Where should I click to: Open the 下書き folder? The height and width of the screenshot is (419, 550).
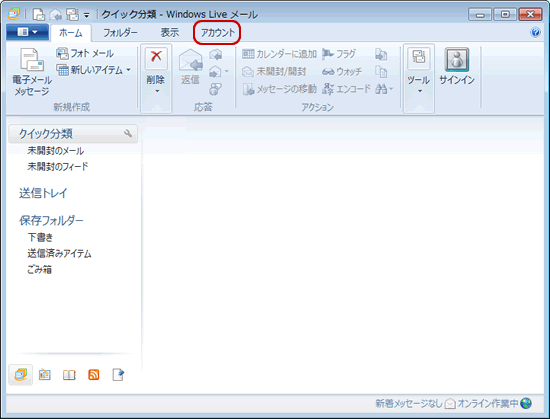point(40,237)
